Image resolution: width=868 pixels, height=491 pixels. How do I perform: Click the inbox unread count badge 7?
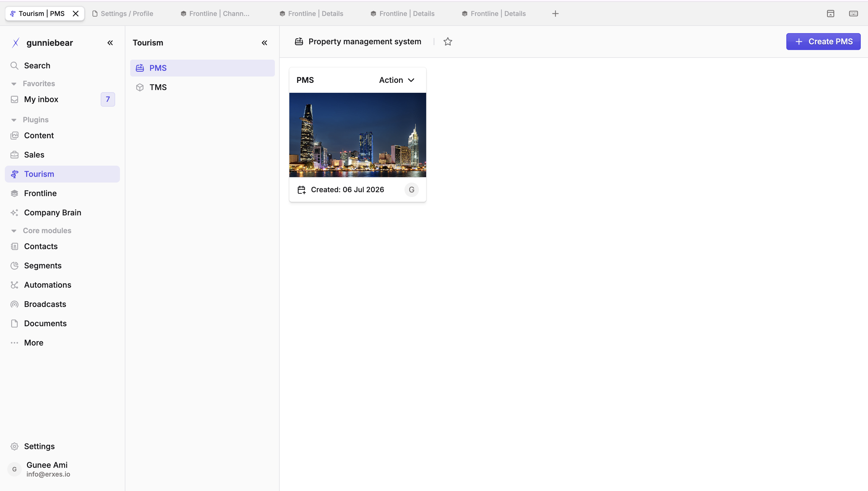[x=108, y=99]
